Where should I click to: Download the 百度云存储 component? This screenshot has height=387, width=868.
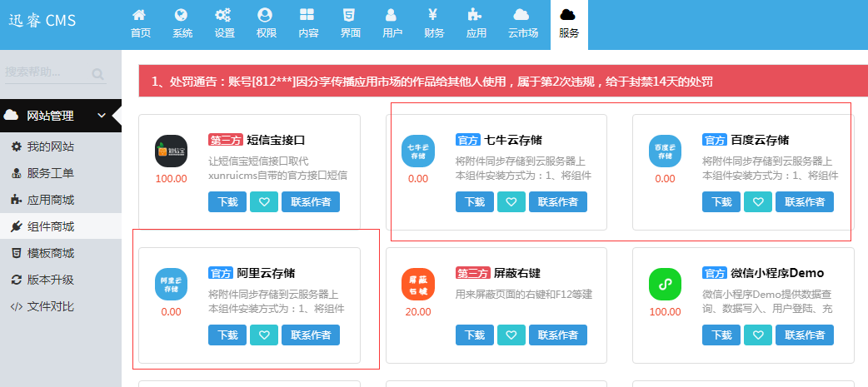click(x=721, y=201)
